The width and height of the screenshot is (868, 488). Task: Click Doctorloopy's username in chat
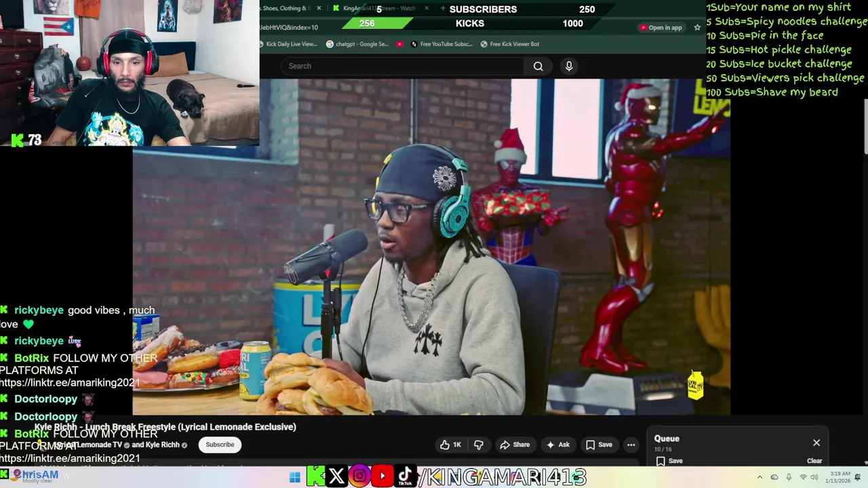45,399
